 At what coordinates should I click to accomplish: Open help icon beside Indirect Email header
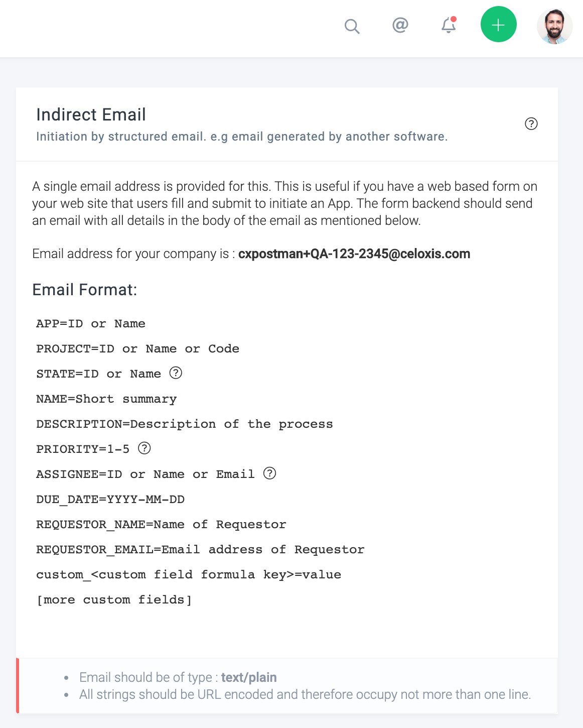531,124
